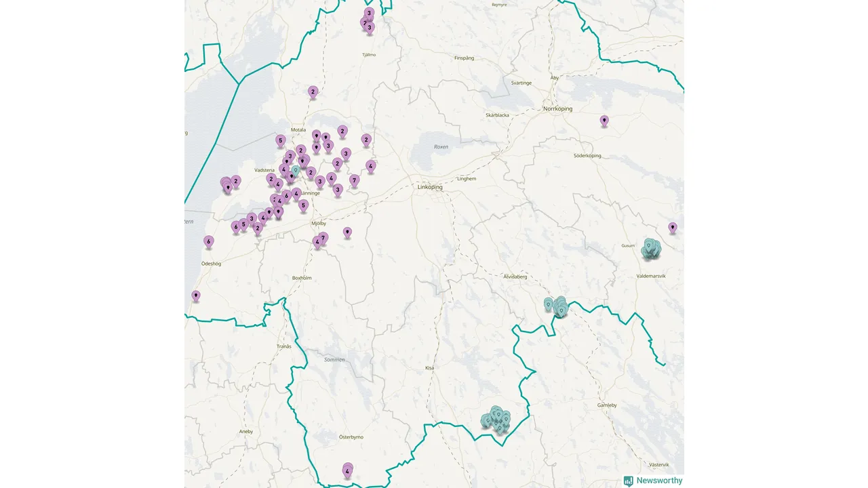Open the Newsworthy logo icon
This screenshot has height=488, width=868.
coord(629,481)
